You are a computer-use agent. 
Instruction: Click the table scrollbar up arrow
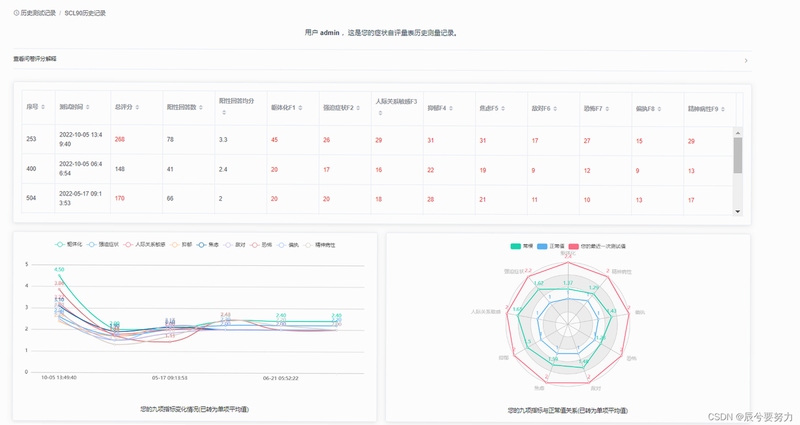(737, 133)
